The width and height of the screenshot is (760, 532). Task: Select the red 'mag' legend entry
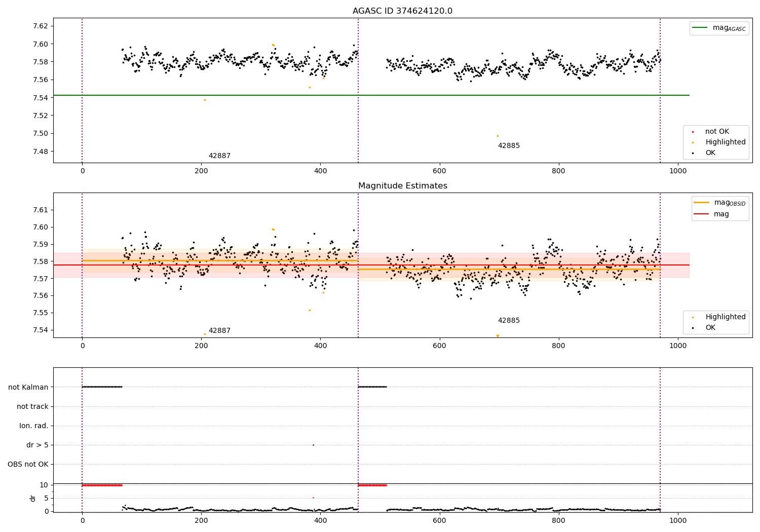click(712, 214)
